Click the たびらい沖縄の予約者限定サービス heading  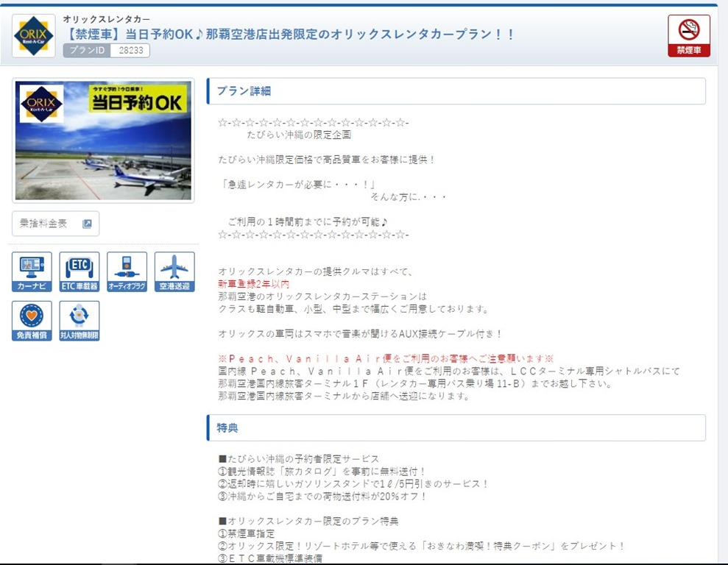(x=299, y=458)
